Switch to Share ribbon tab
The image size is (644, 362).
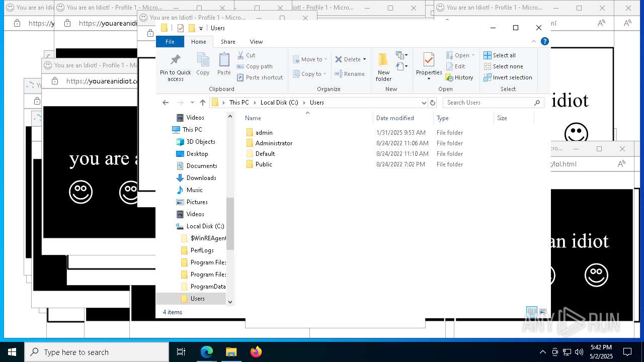point(228,42)
